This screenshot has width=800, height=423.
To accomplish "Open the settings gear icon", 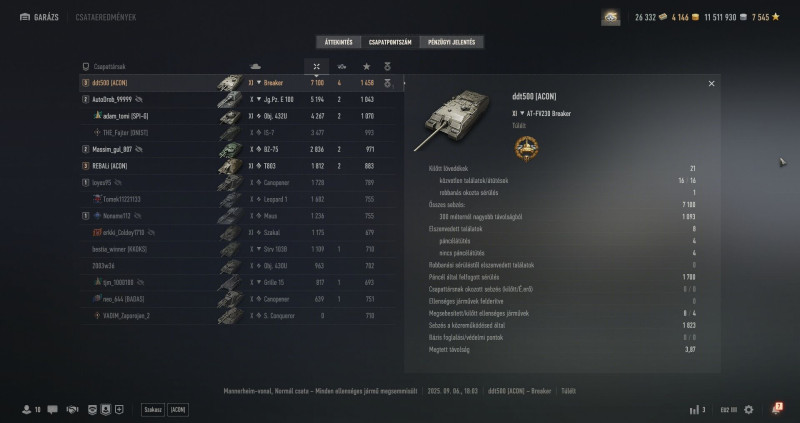I will (x=748, y=409).
